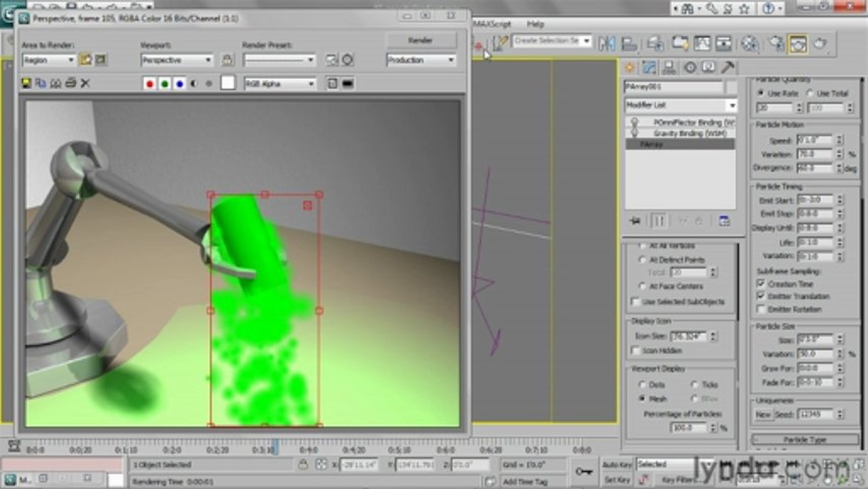The width and height of the screenshot is (868, 489).
Task: Toggle the black UI display icon
Action: [x=347, y=84]
